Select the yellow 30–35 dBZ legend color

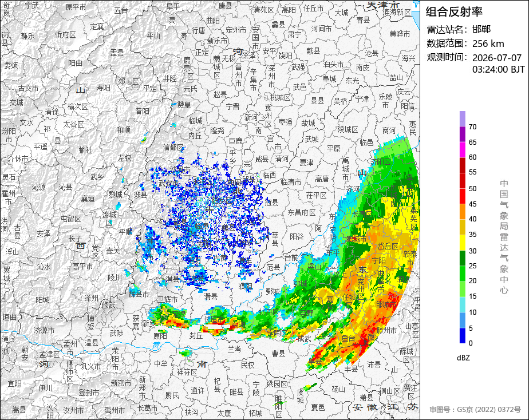pyautogui.click(x=462, y=243)
